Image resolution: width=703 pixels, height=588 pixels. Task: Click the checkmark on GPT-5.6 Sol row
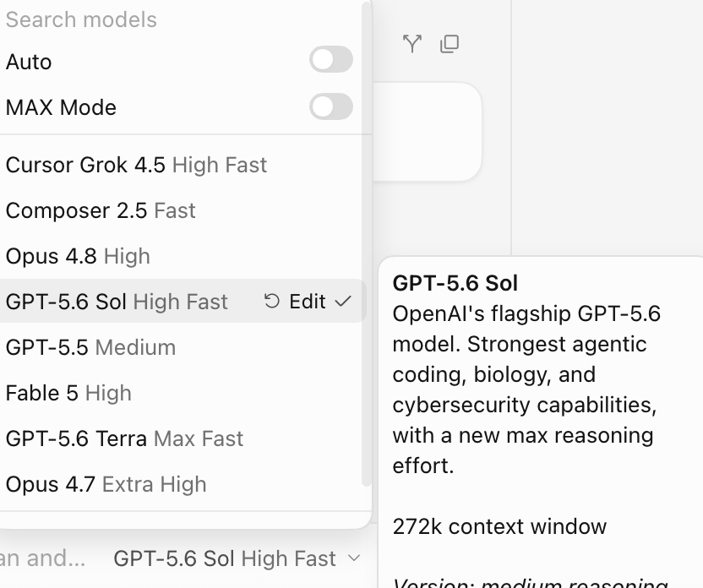343,301
